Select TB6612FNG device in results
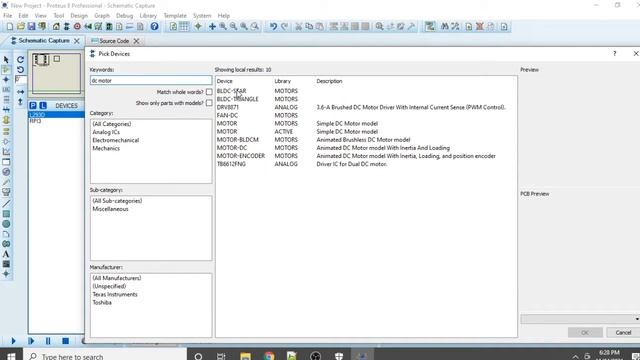The height and width of the screenshot is (360, 640). tap(231, 164)
